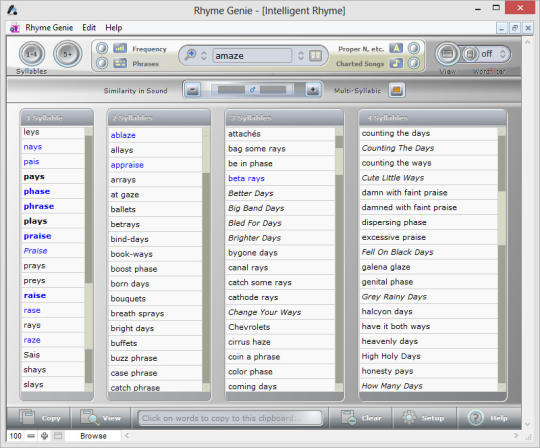Click the title bar application icon
Screen dimensions: 540x448
[12, 10]
